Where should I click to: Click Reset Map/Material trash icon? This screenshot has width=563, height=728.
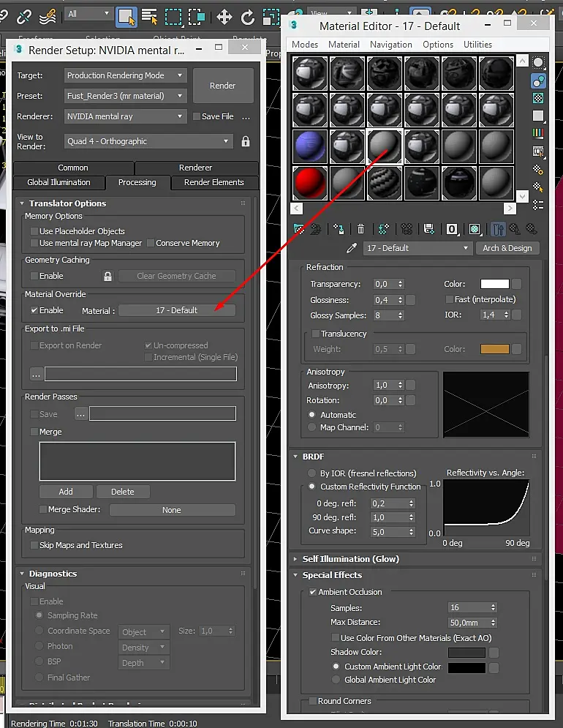click(x=360, y=229)
